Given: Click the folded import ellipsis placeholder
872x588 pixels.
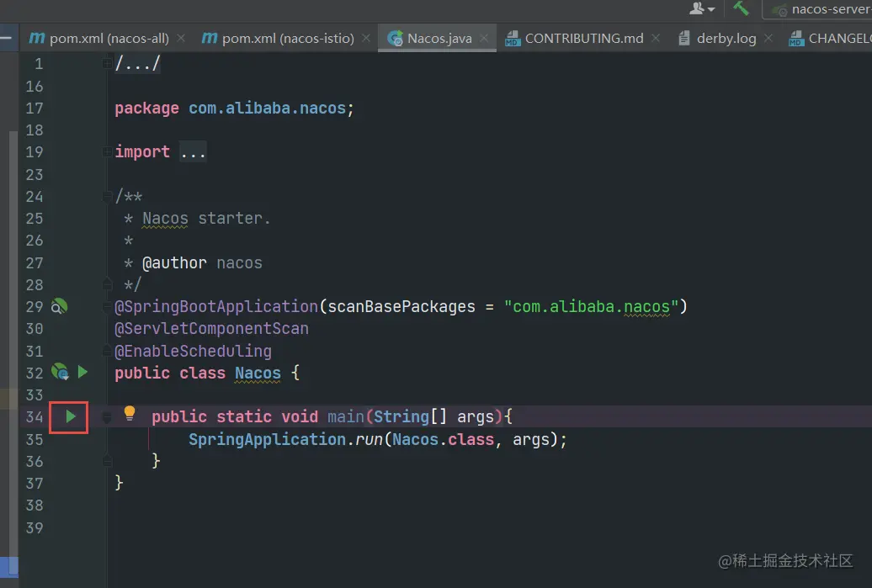Looking at the screenshot, I should [x=193, y=151].
